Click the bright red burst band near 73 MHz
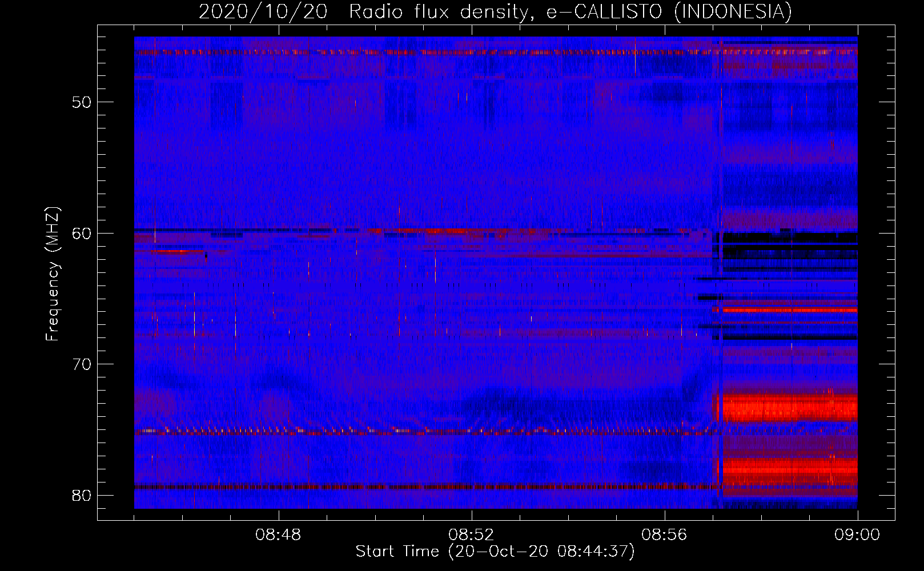 [789, 408]
